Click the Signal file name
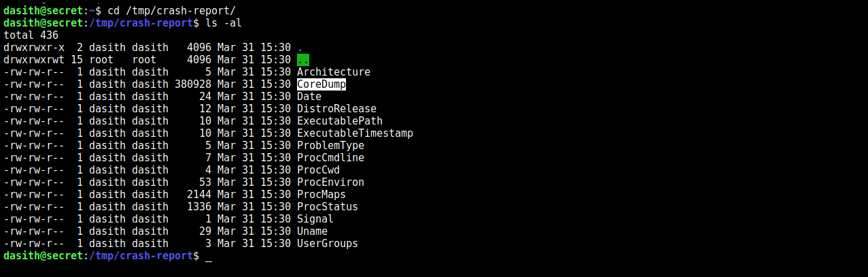 point(315,219)
